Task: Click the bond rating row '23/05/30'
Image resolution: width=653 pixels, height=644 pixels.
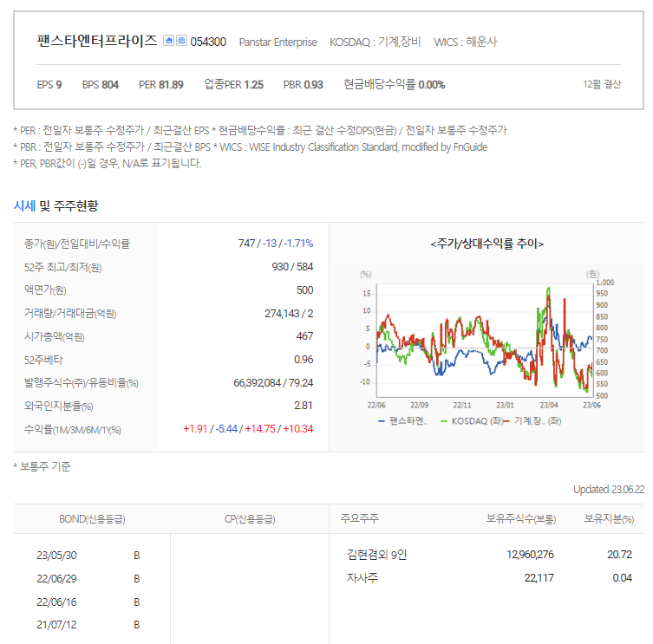Action: [x=92, y=556]
